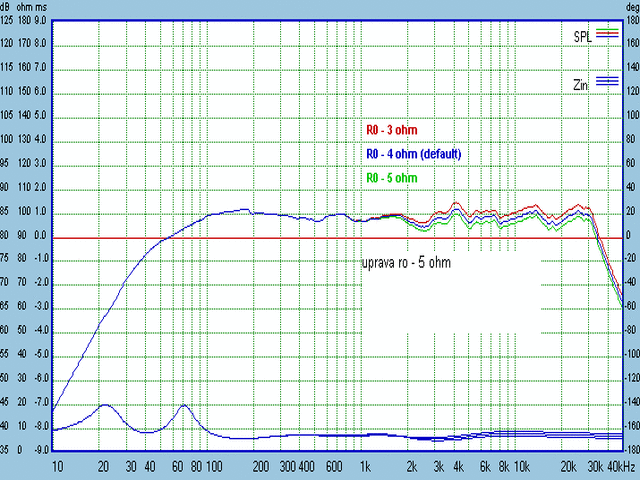Click the "-5.0" ms scale value

tap(40, 354)
